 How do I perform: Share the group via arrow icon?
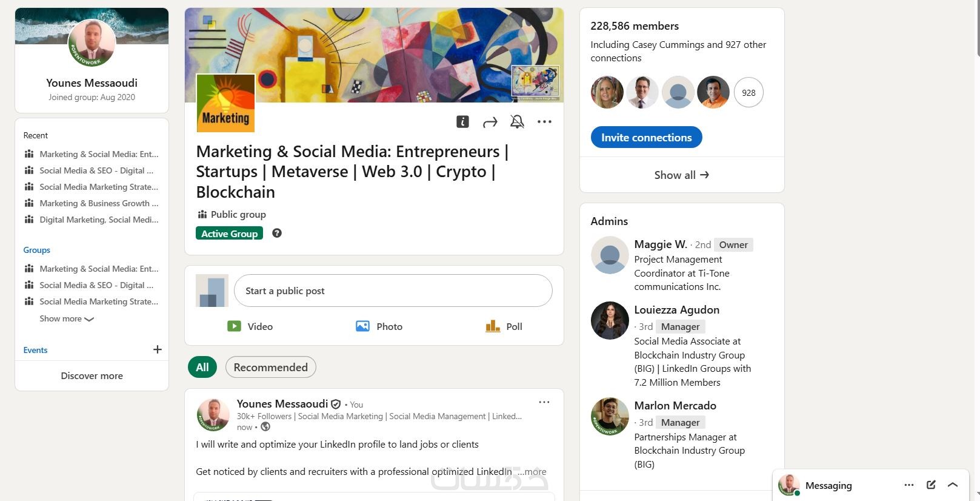tap(490, 123)
